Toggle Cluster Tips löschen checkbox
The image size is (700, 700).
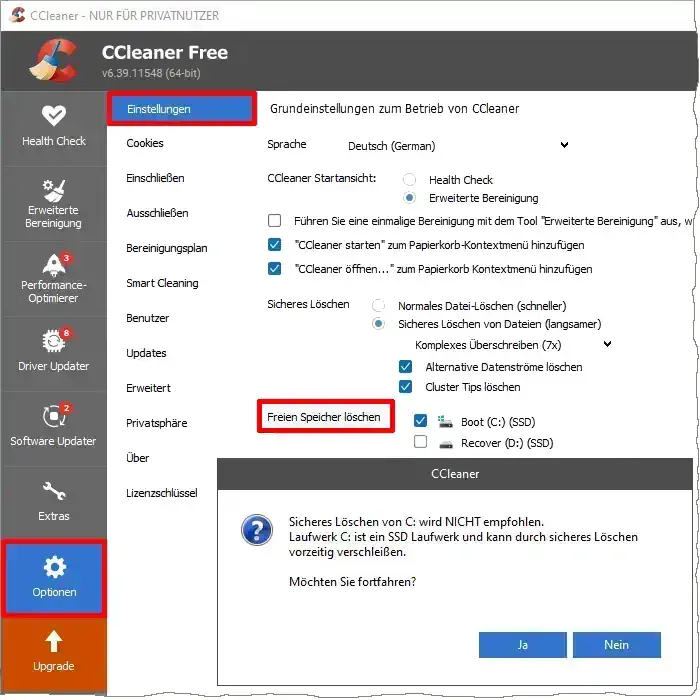click(x=405, y=386)
